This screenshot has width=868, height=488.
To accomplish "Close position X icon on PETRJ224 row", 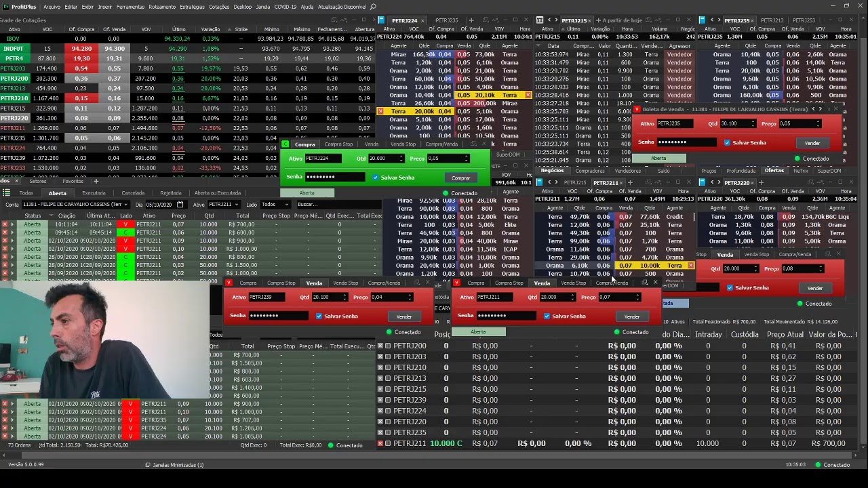I will (380, 411).
